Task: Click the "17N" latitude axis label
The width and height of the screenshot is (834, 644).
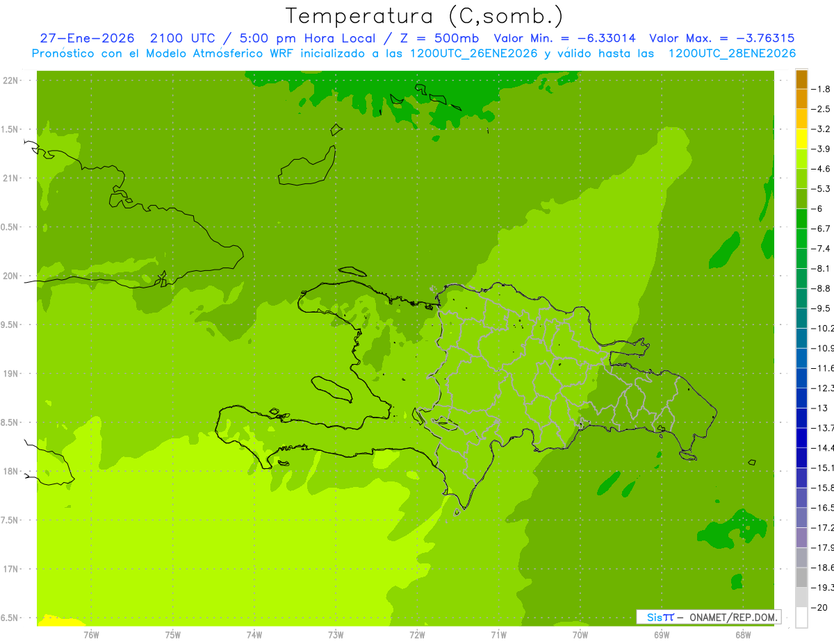Action: point(10,569)
